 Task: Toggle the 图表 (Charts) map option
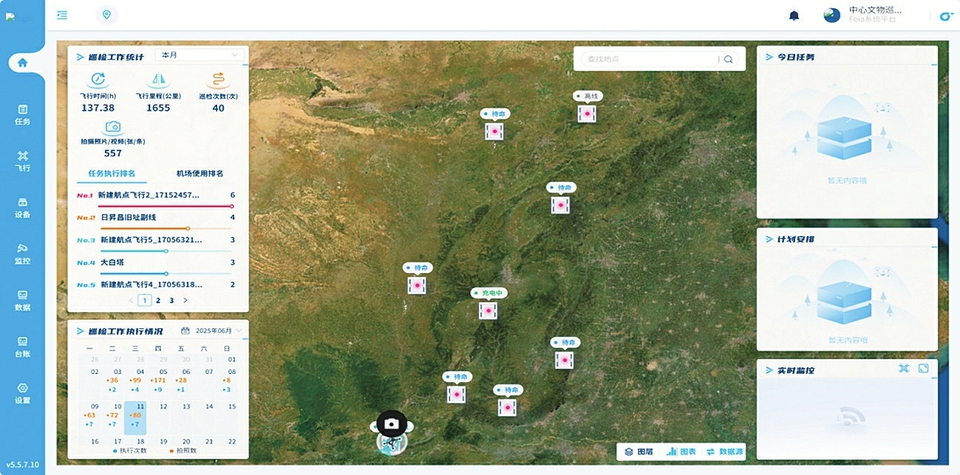click(681, 452)
